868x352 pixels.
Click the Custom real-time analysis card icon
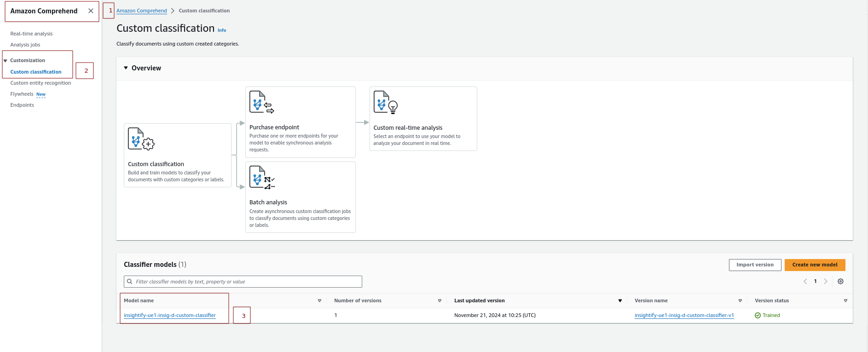pos(386,102)
